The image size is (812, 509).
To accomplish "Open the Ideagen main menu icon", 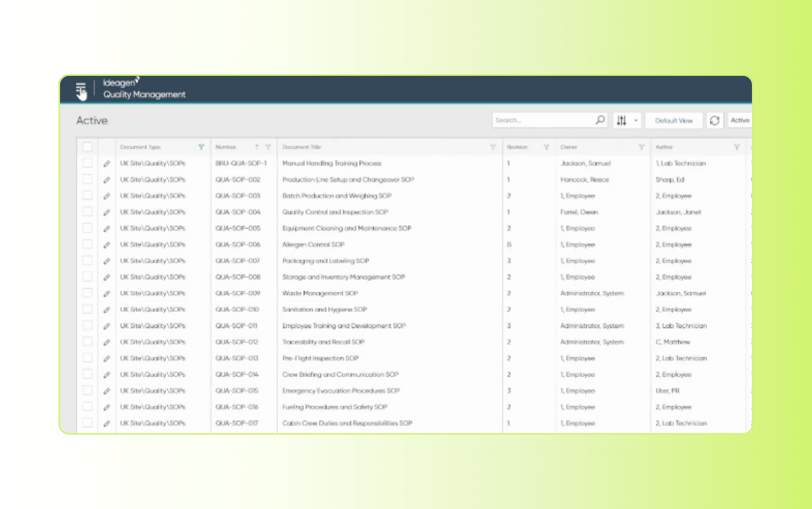I will 81,91.
